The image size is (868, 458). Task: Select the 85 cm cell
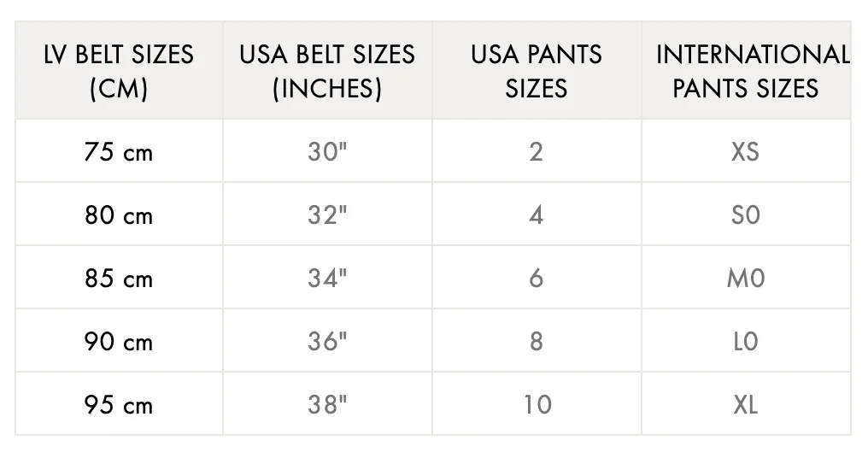point(119,278)
